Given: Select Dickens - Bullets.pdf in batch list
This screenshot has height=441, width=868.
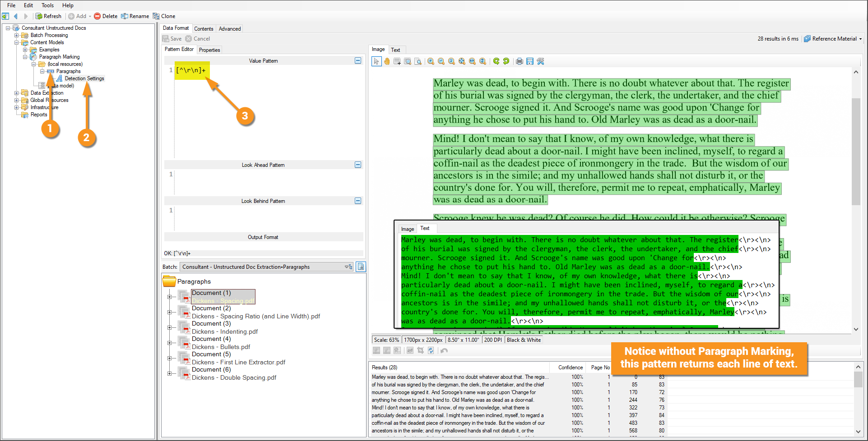Looking at the screenshot, I should click(221, 347).
